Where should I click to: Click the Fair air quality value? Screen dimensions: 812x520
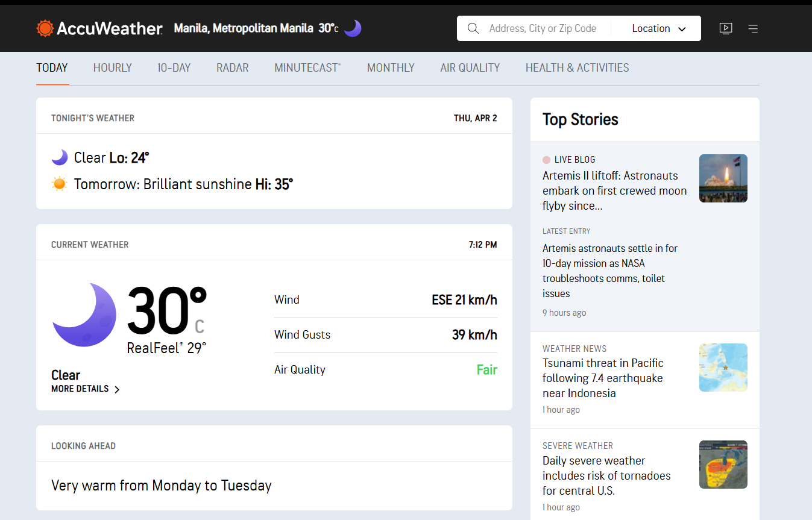[487, 369]
